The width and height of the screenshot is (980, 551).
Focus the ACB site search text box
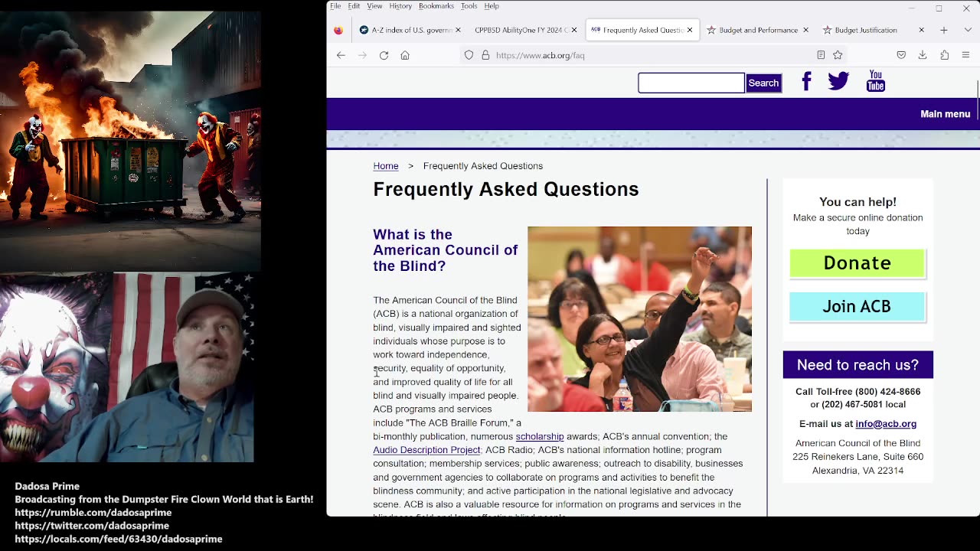coord(691,83)
